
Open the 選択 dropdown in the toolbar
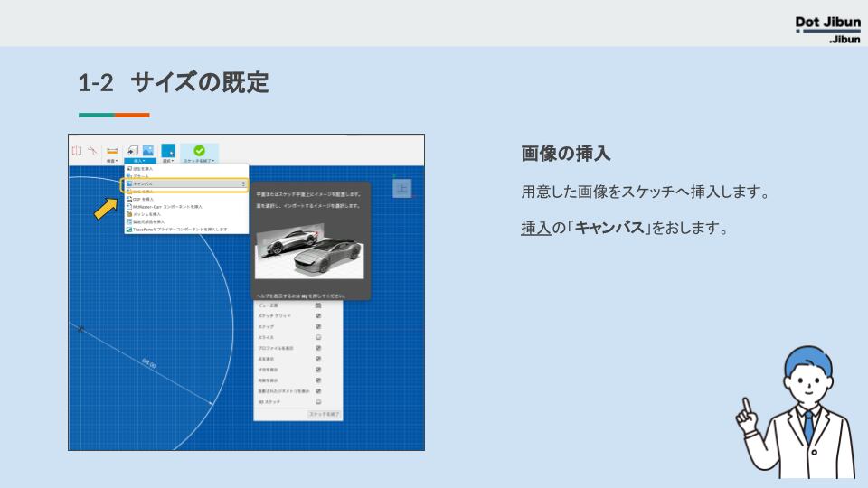tap(168, 161)
